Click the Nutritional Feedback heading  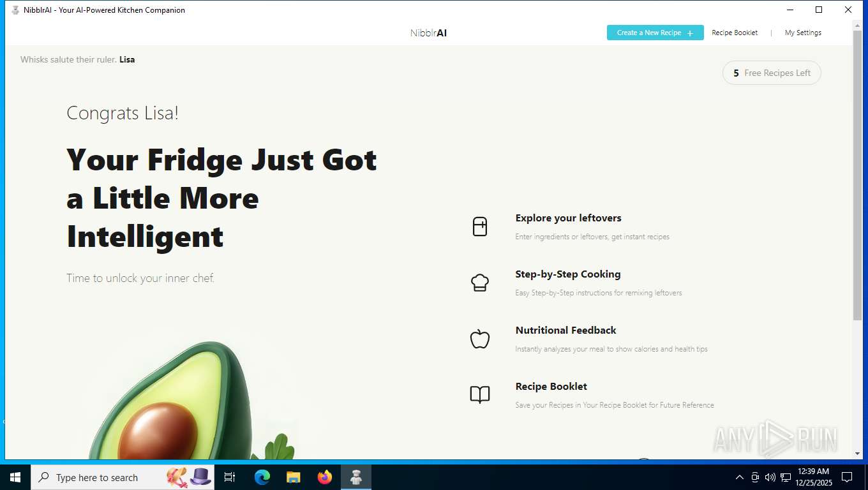click(565, 330)
